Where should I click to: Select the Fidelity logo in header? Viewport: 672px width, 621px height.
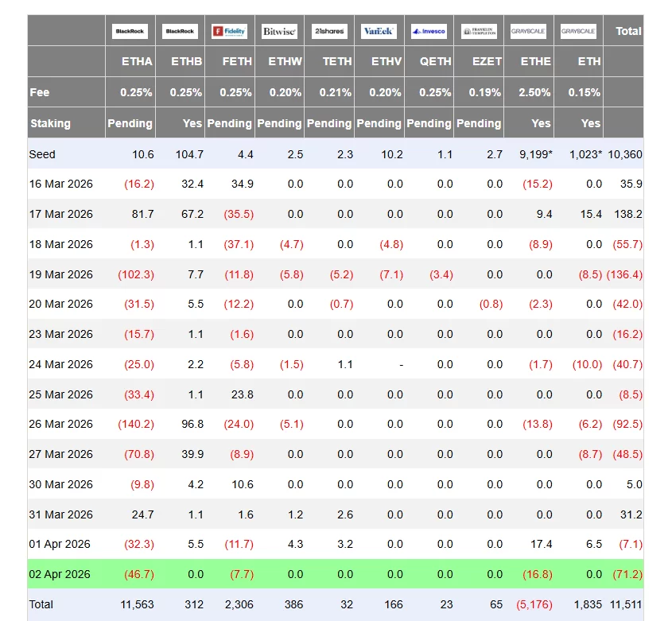[x=229, y=31]
